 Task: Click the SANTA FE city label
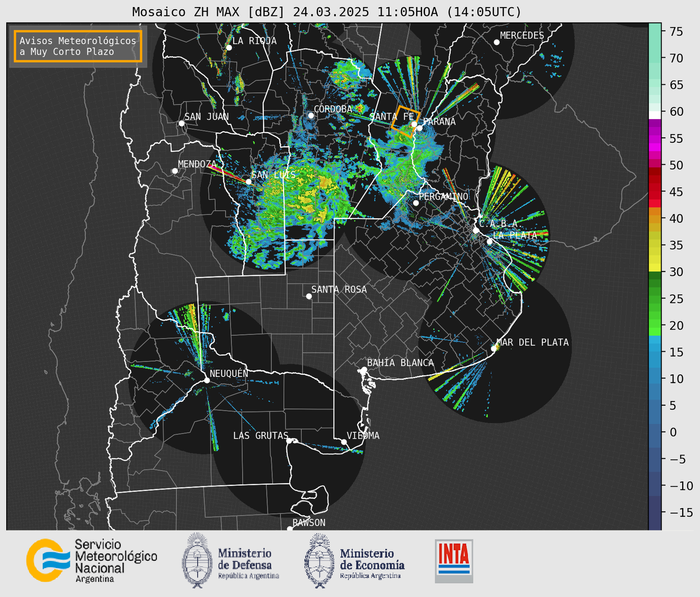[x=392, y=116]
